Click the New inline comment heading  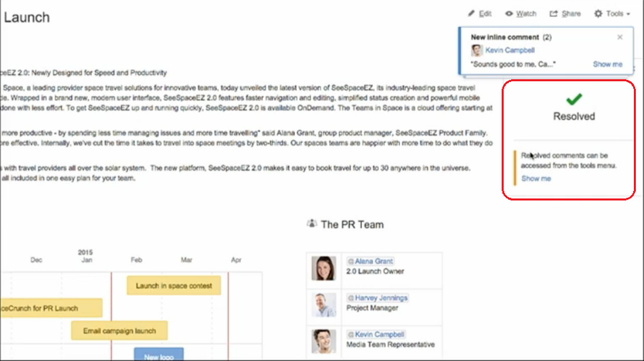(x=505, y=37)
